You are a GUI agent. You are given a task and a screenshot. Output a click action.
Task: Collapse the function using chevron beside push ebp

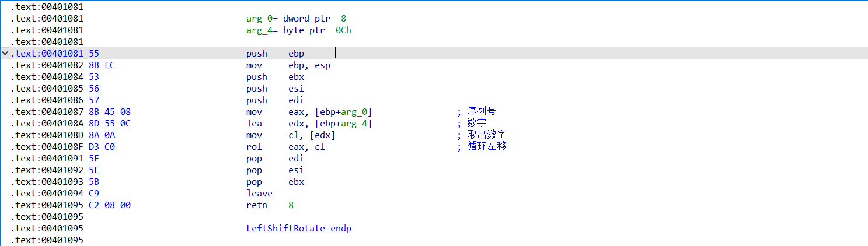(5, 54)
